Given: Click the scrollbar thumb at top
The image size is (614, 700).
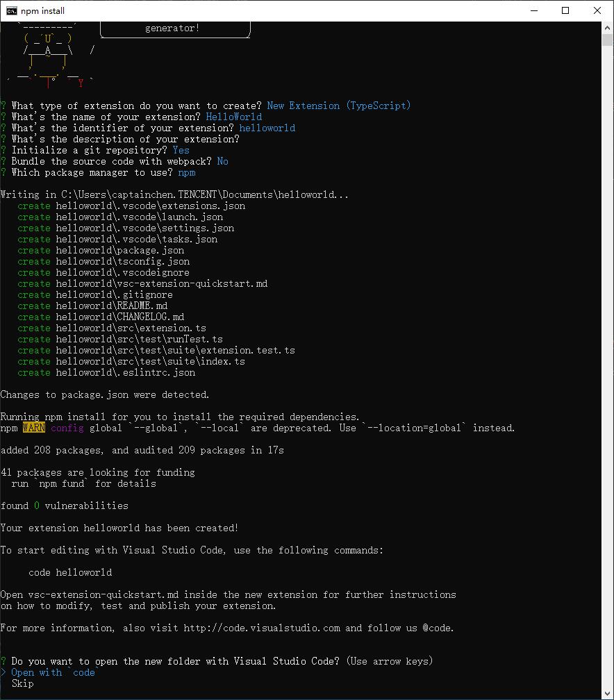Looking at the screenshot, I should 607,40.
